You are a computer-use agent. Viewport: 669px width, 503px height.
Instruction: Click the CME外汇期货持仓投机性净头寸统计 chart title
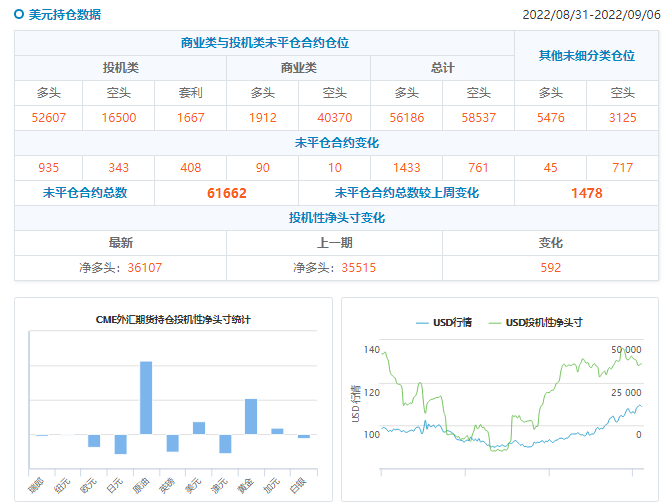tap(173, 320)
